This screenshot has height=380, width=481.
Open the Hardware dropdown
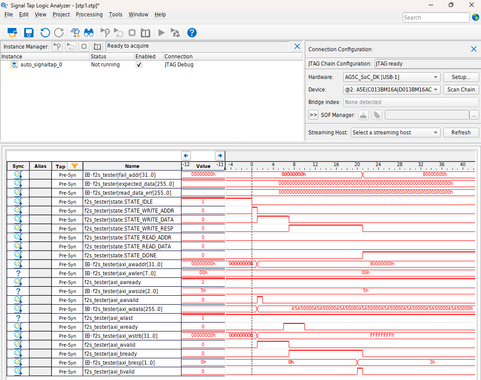[x=392, y=77]
